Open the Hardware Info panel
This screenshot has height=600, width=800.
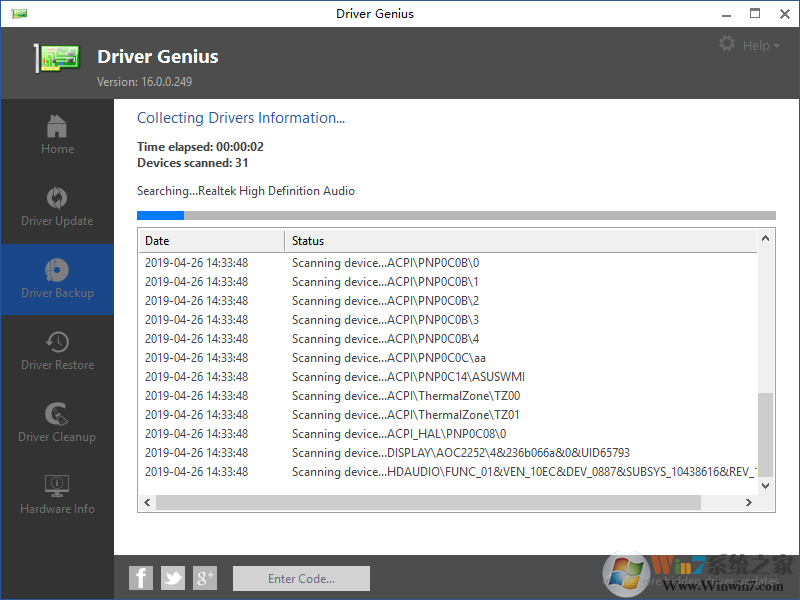[x=57, y=492]
